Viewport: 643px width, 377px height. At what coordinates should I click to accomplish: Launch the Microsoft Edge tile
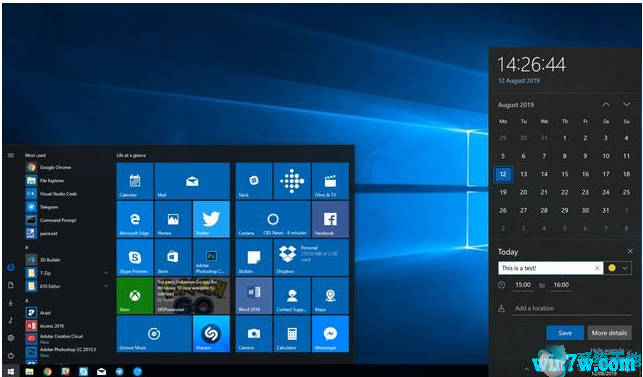(135, 219)
